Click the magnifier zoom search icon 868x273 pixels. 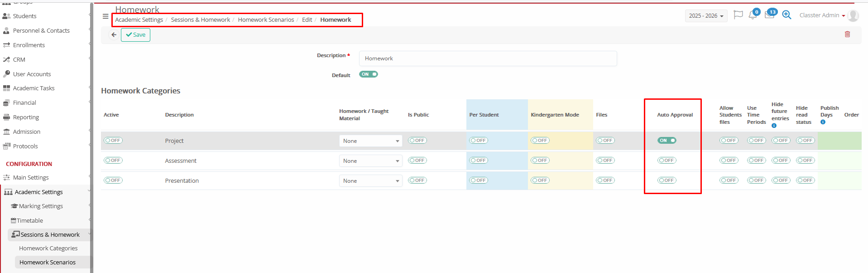[787, 15]
